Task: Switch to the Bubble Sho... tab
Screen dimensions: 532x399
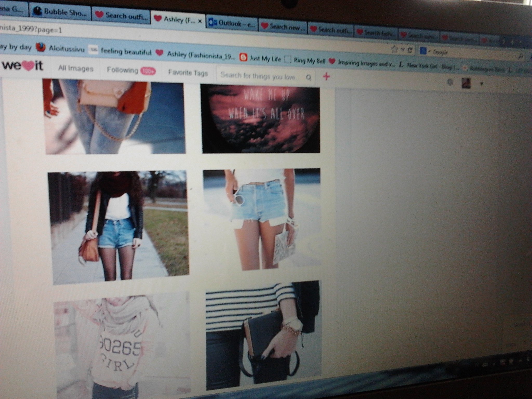Action: pos(60,12)
